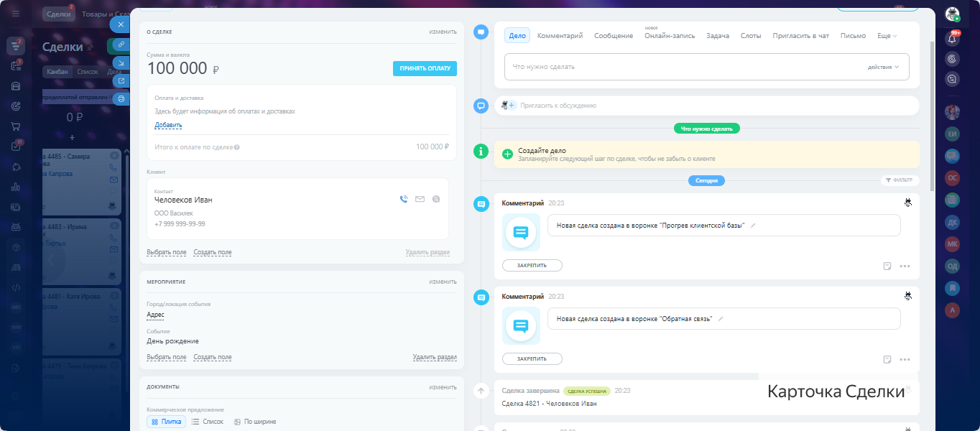The image size is (980, 431).
Task: Copy deal link via chain icon
Action: point(121,45)
